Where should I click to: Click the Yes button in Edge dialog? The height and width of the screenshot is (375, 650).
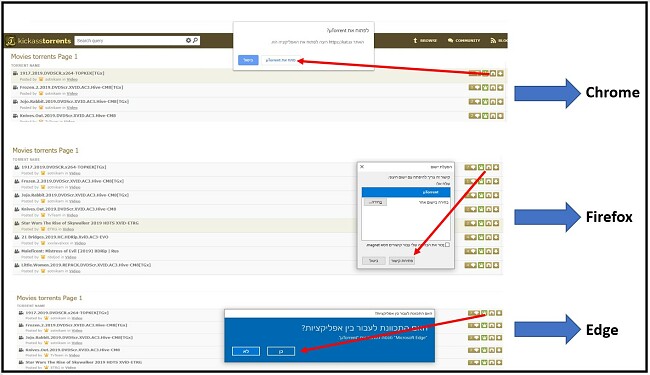point(281,351)
